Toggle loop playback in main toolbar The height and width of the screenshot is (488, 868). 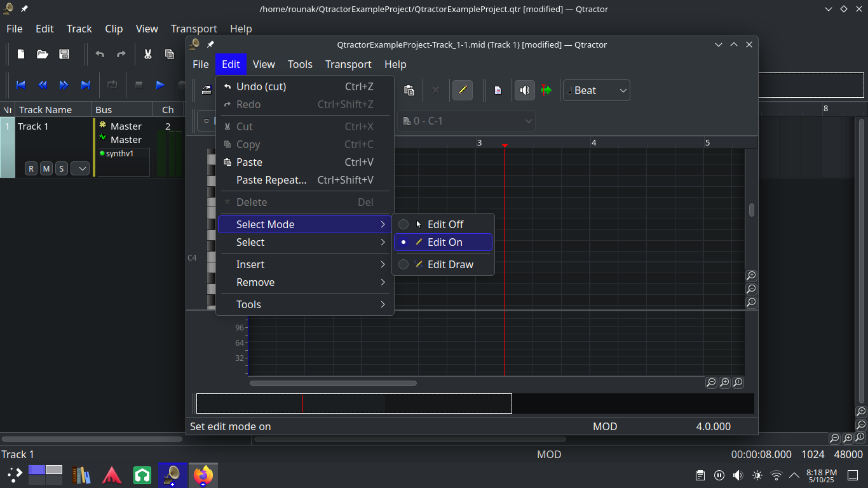tap(112, 85)
